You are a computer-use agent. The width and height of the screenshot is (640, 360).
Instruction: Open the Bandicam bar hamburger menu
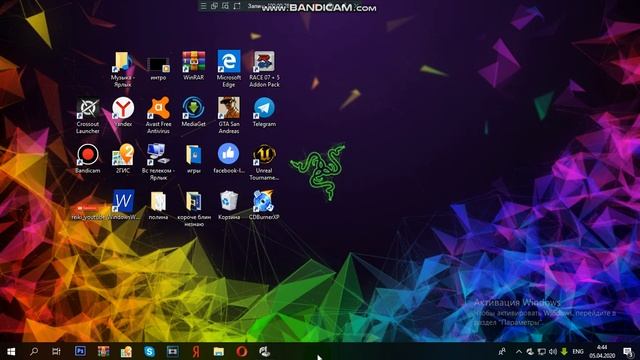pyautogui.click(x=203, y=6)
